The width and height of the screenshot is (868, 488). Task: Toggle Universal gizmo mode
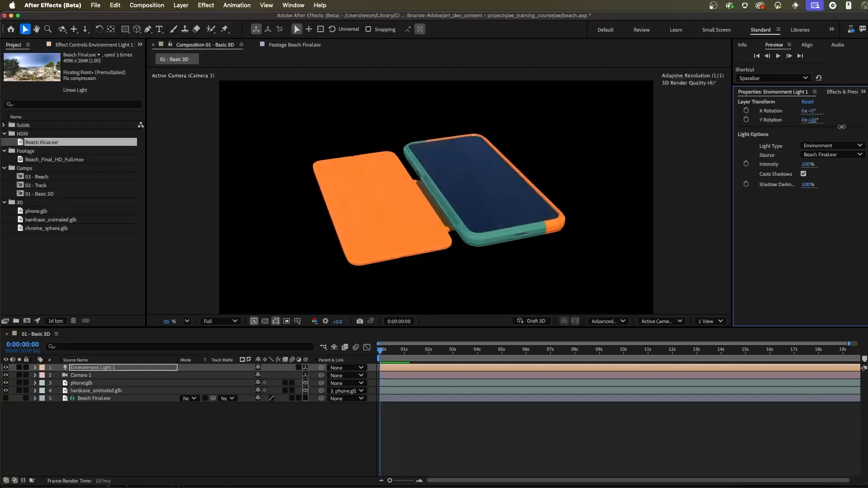344,29
